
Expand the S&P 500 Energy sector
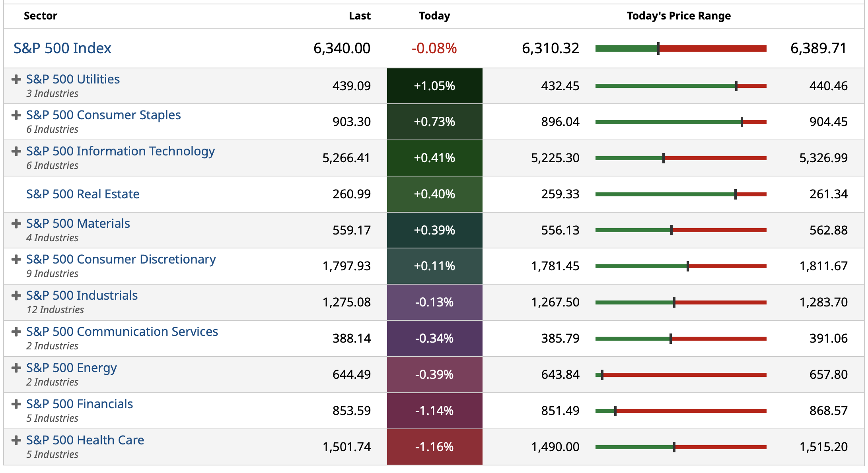(16, 368)
